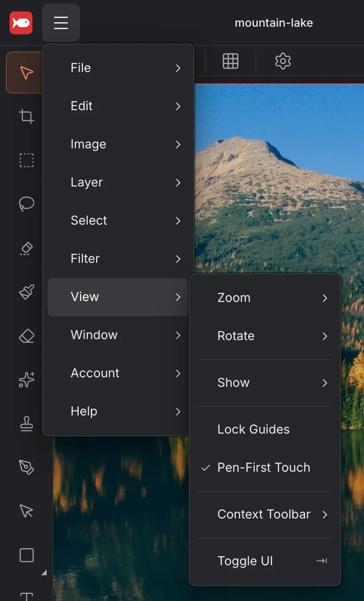Click the highlighted View menu item

pyautogui.click(x=118, y=297)
